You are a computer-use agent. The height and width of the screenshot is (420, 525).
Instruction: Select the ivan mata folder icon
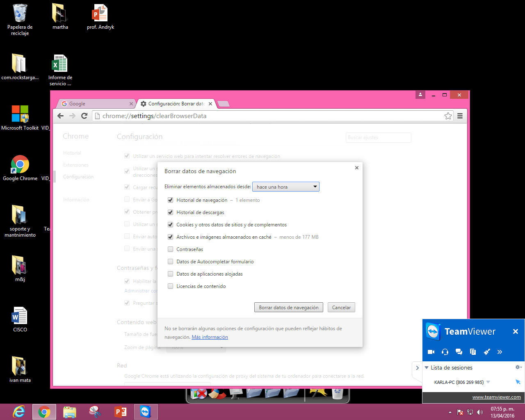(x=20, y=370)
